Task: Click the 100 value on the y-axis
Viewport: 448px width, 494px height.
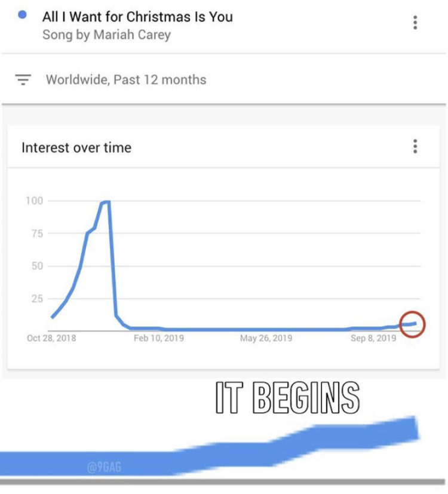Action: click(34, 201)
